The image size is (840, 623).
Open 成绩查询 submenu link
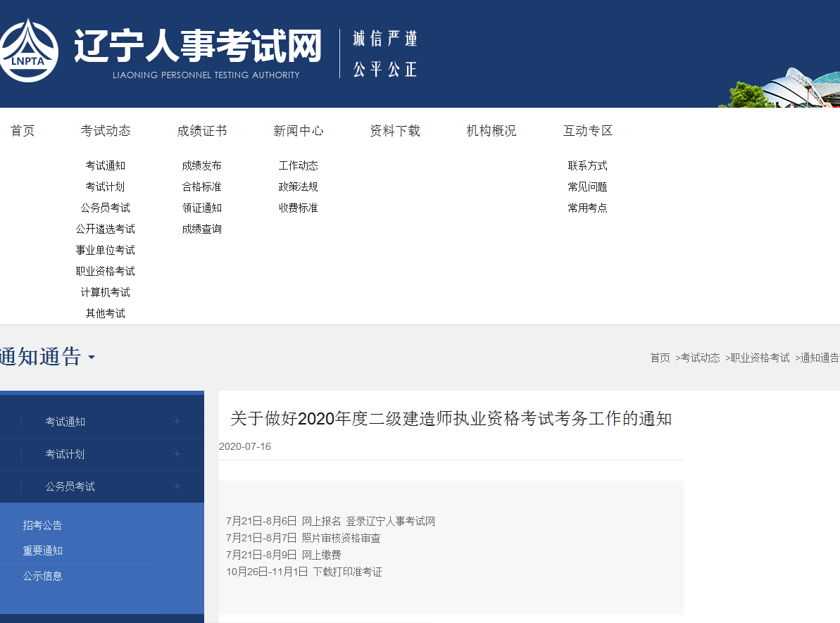tap(202, 229)
